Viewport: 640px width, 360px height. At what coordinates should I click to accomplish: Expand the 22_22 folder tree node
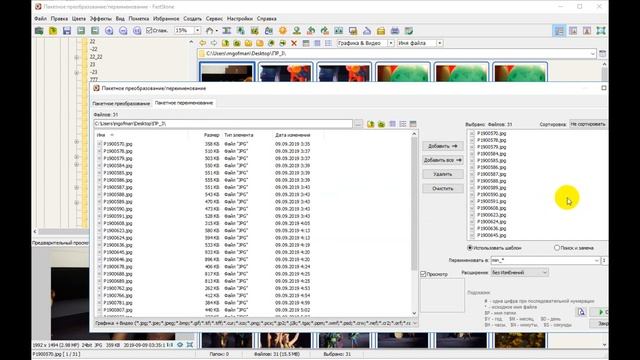[77, 57]
